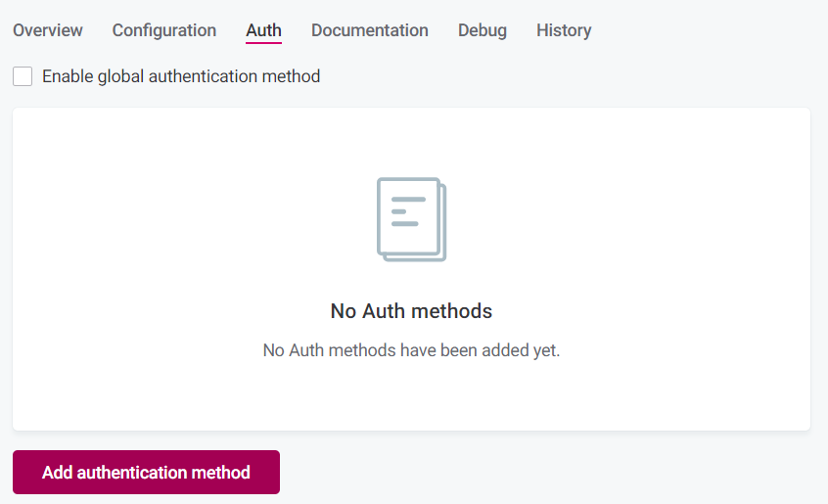The width and height of the screenshot is (828, 504).
Task: Click the back page edge of the document icon
Action: [443, 225]
